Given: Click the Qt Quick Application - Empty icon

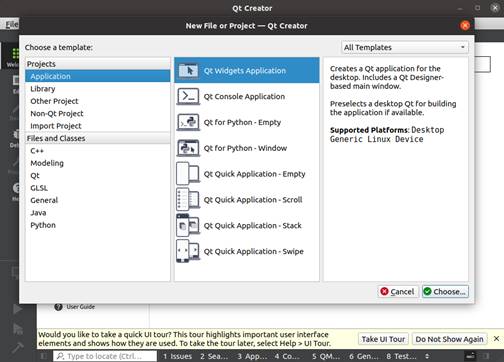Looking at the screenshot, I should coord(188,174).
